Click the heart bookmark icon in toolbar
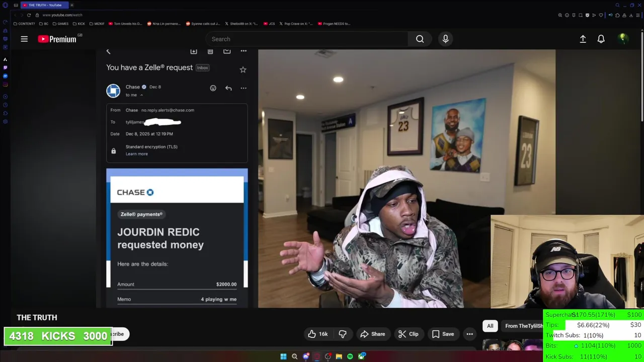Image resolution: width=644 pixels, height=362 pixels. (x=601, y=15)
